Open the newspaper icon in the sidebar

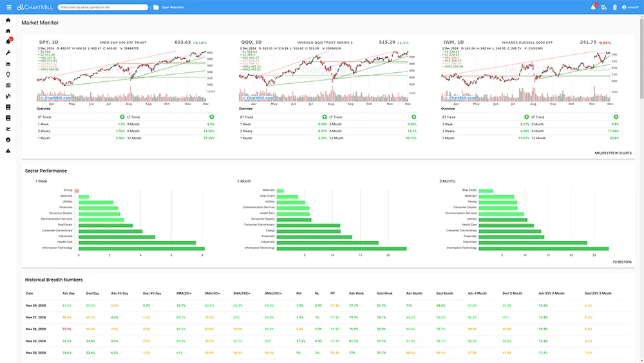point(8,86)
